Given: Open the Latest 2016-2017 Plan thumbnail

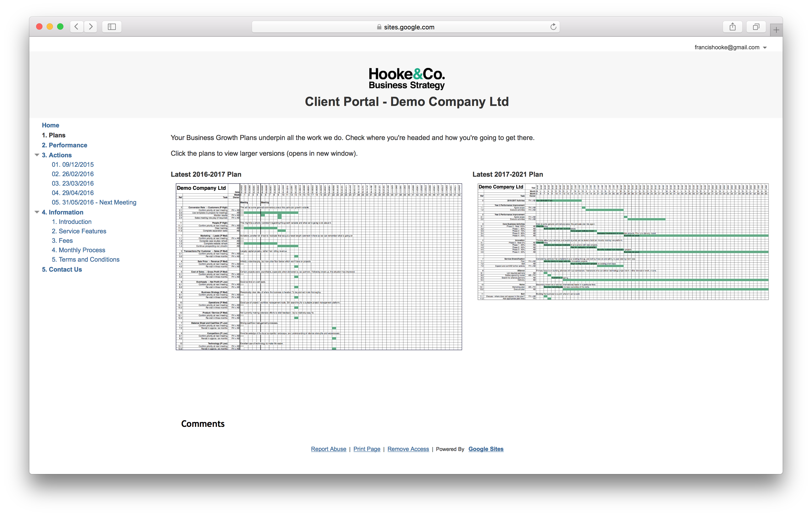Looking at the screenshot, I should [x=319, y=267].
